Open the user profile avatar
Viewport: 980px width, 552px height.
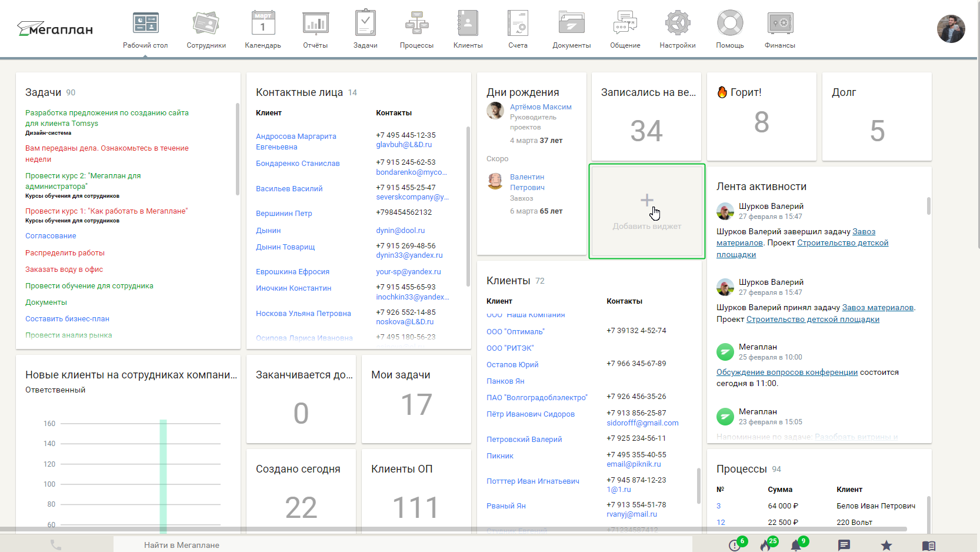tap(951, 29)
